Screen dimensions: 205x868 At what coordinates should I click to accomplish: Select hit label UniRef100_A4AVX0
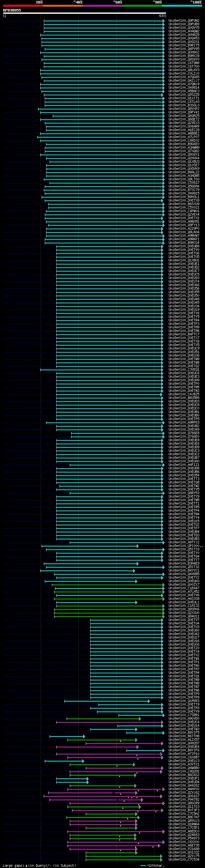click(184, 789)
